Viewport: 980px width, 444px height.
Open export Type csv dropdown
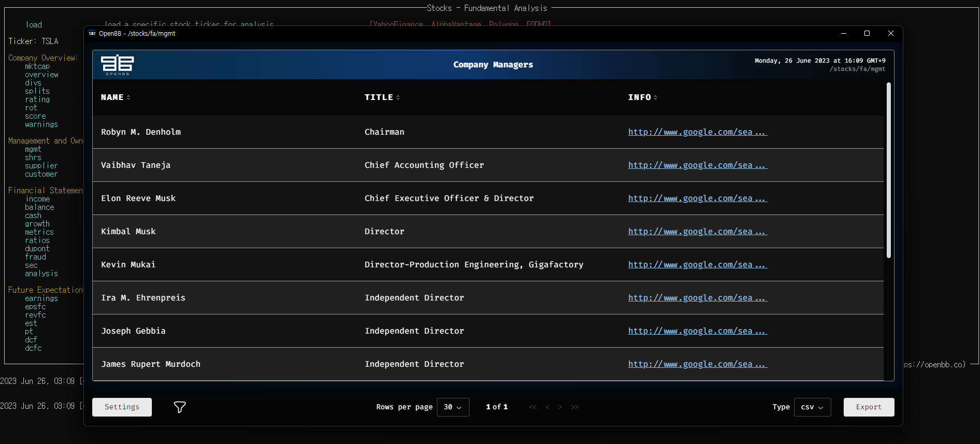812,407
